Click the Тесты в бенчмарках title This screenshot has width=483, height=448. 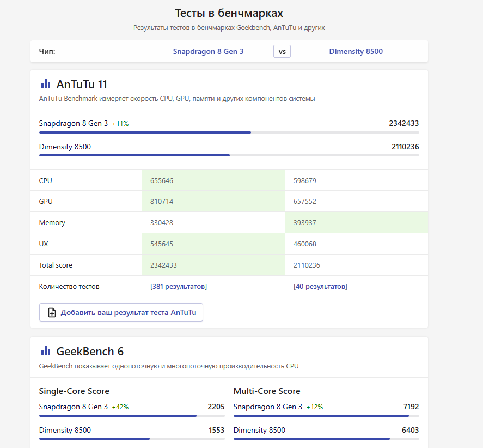pyautogui.click(x=229, y=13)
